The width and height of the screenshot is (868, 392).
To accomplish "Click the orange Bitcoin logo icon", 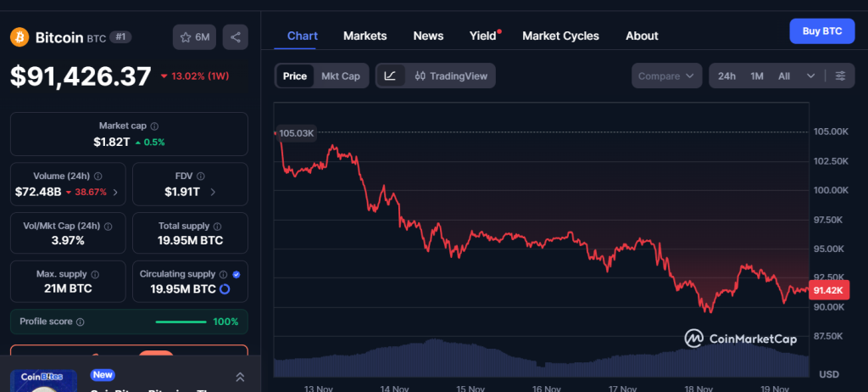I will (19, 37).
